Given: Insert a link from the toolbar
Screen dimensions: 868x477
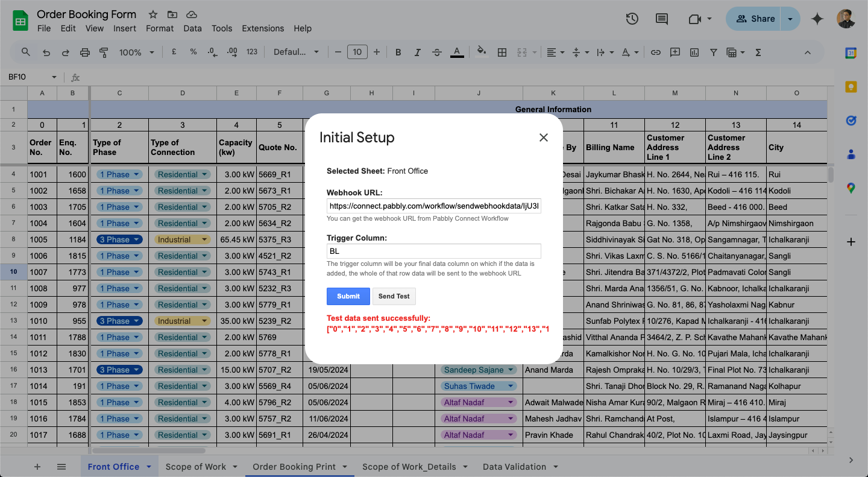Looking at the screenshot, I should click(x=656, y=52).
